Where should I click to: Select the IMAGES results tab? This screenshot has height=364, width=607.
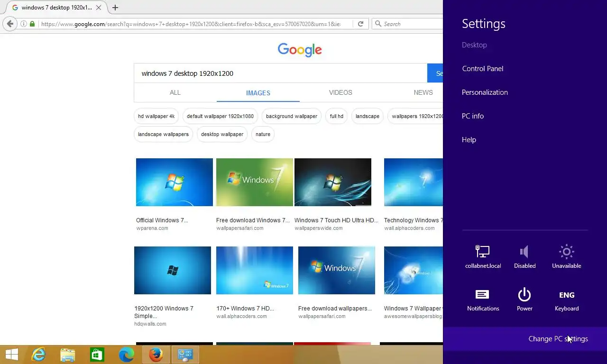coord(258,93)
